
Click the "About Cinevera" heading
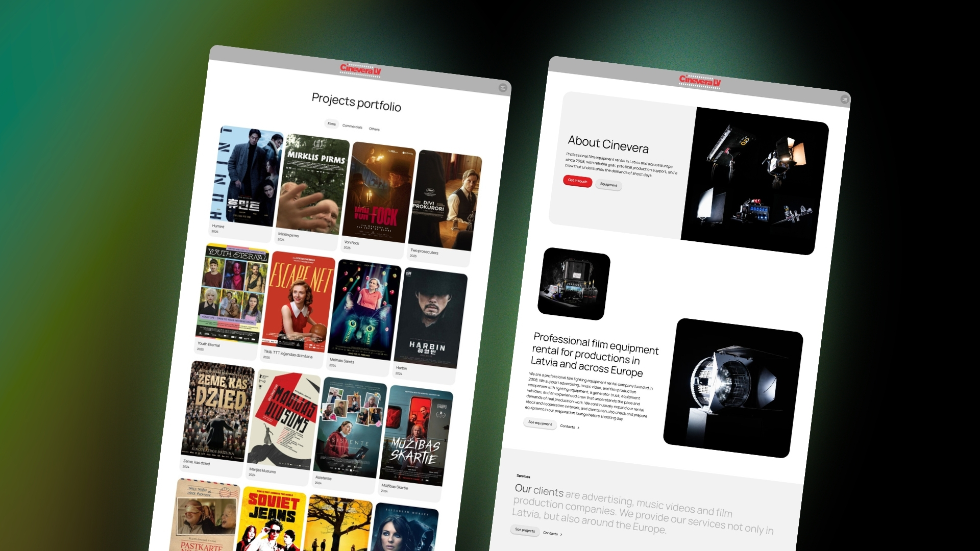pos(608,144)
